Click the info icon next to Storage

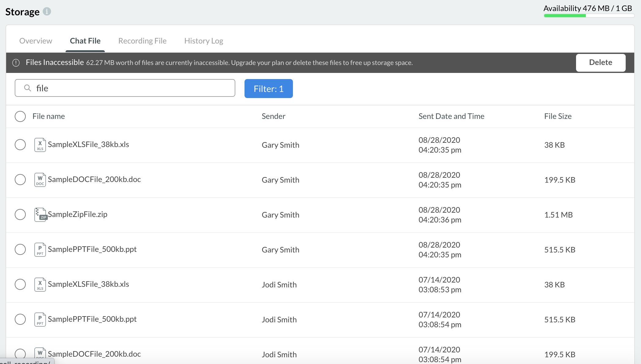click(x=47, y=11)
